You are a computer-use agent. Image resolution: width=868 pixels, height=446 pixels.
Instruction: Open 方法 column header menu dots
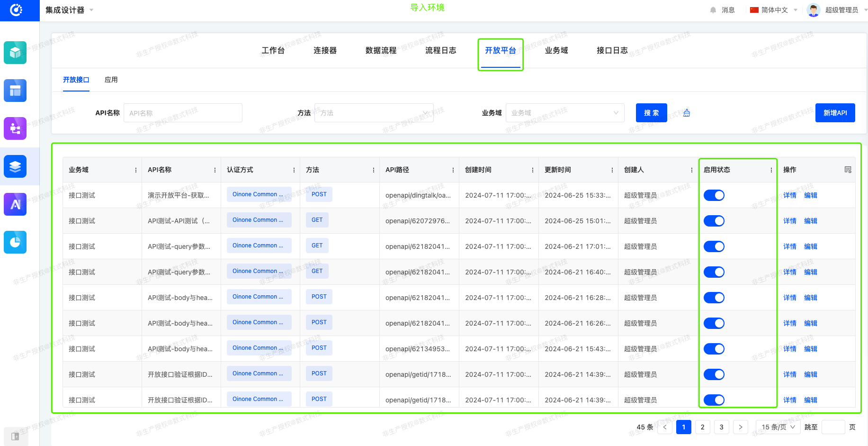(374, 170)
